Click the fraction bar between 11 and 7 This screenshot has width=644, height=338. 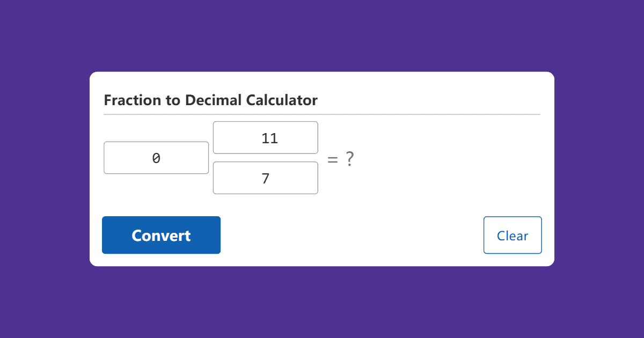265,158
